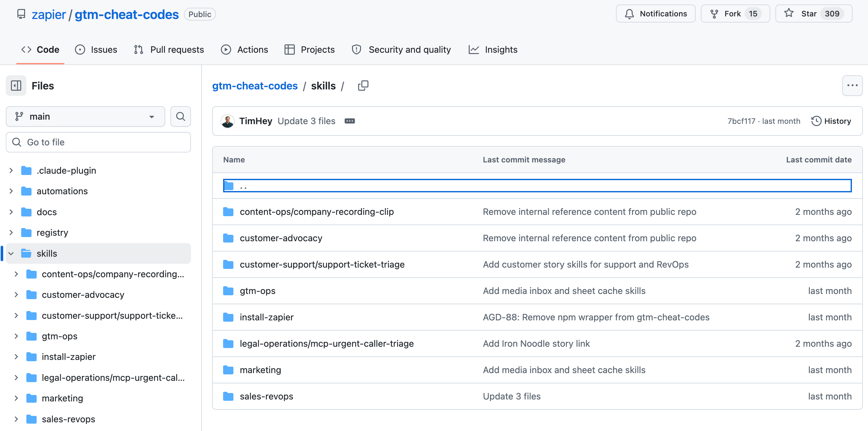Expand the customer-advocacy tree folder chevron
Screen dimensions: 868x431
click(16, 295)
